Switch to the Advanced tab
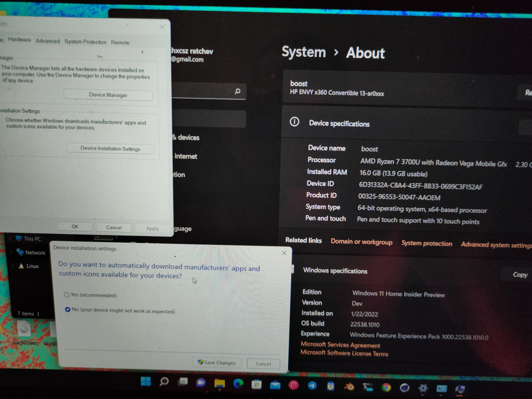532x399 pixels. click(48, 41)
